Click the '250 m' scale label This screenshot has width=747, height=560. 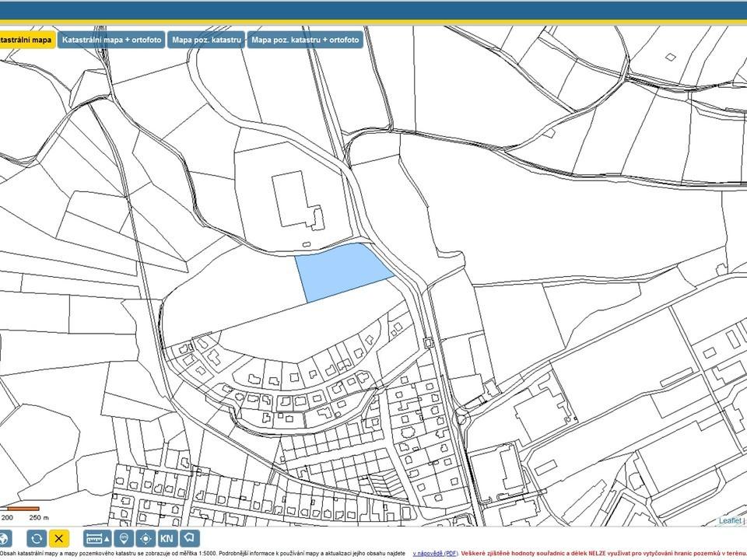tap(39, 518)
